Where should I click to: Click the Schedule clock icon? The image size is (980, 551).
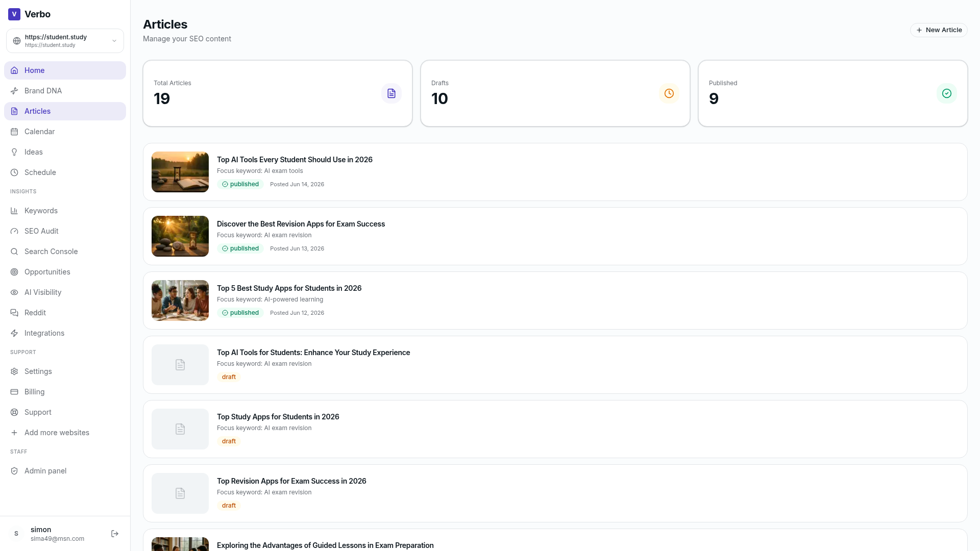[14, 172]
